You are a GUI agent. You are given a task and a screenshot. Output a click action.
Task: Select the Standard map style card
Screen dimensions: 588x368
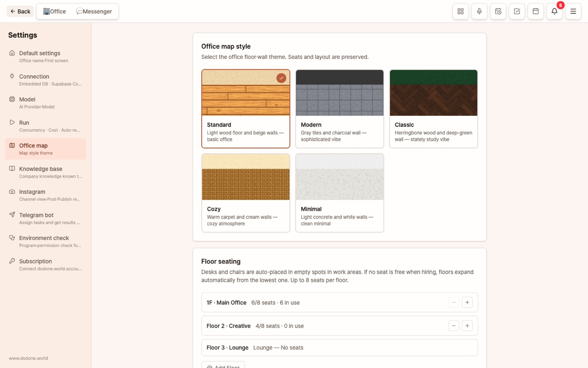pyautogui.click(x=246, y=109)
